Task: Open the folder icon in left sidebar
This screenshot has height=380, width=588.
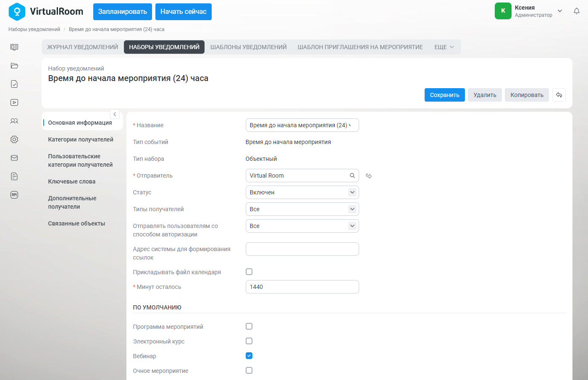Action: 14,66
